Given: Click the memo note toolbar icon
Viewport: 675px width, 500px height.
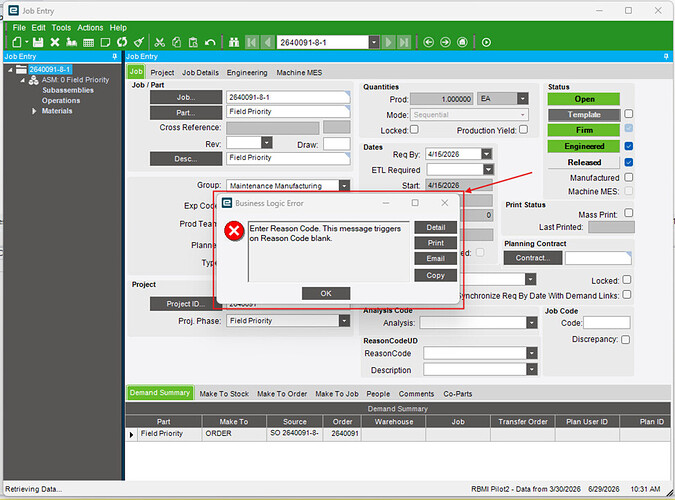Looking at the screenshot, I should click(x=105, y=42).
